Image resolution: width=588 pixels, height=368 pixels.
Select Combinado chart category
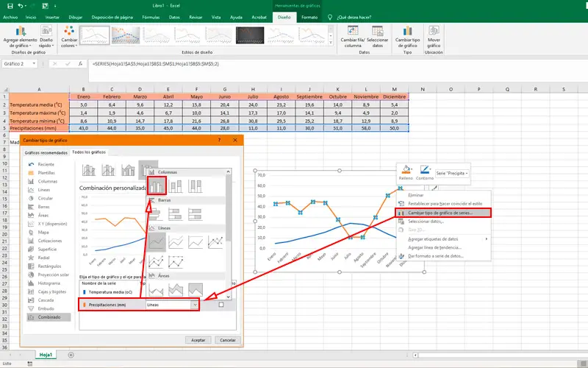(x=49, y=317)
